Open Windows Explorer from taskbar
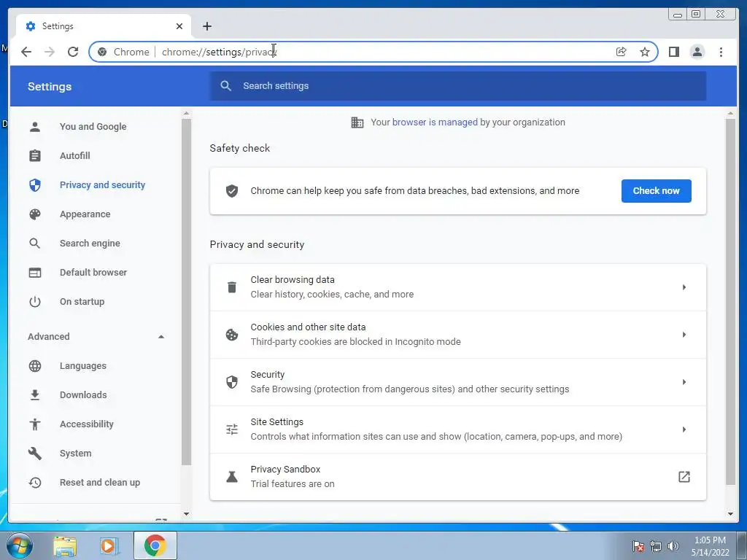Viewport: 747px width, 560px height. [x=65, y=546]
